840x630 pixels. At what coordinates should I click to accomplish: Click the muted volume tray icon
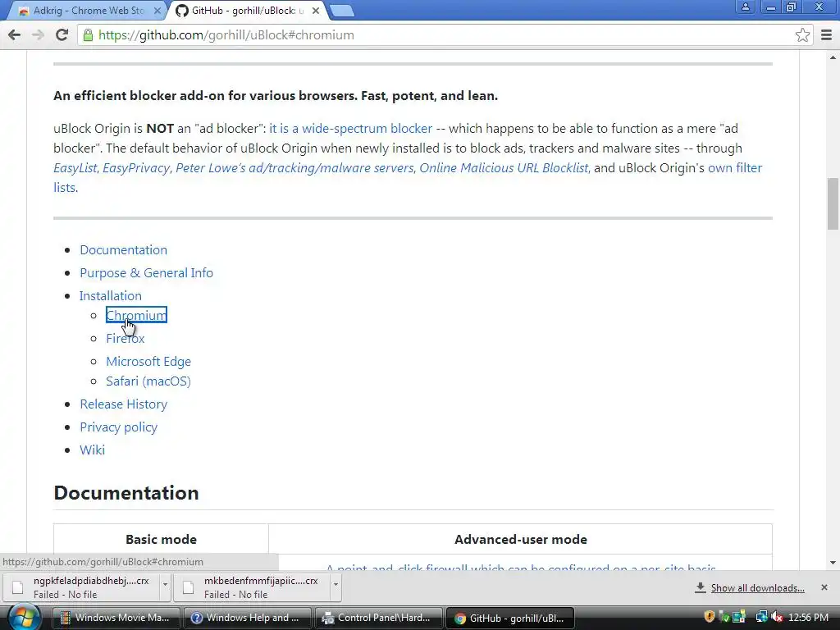pos(777,618)
